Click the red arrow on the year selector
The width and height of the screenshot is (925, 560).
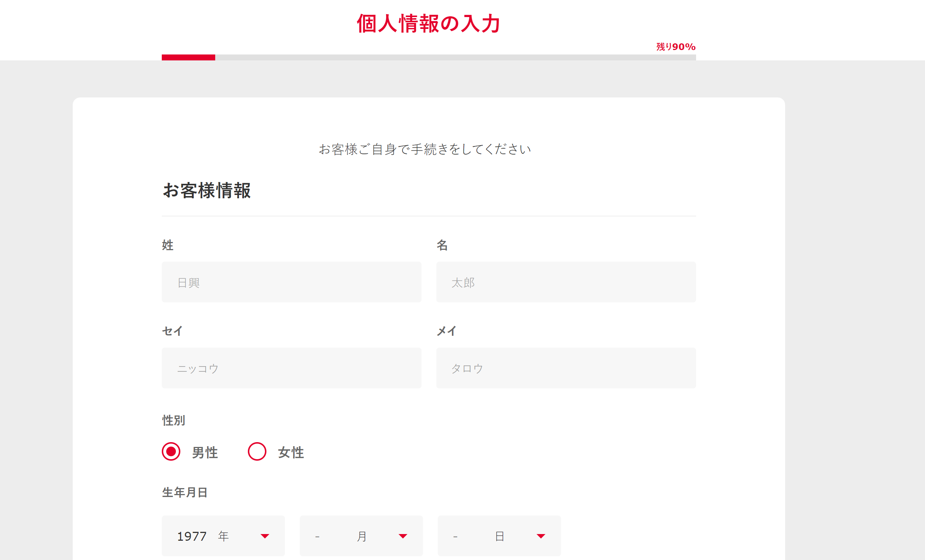click(x=265, y=536)
